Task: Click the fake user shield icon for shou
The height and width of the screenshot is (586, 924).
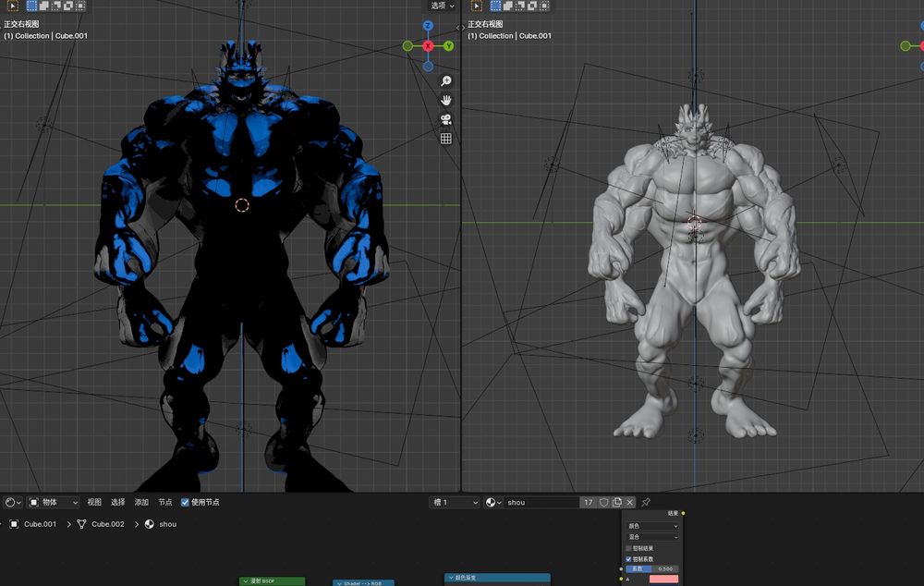Action: point(603,502)
